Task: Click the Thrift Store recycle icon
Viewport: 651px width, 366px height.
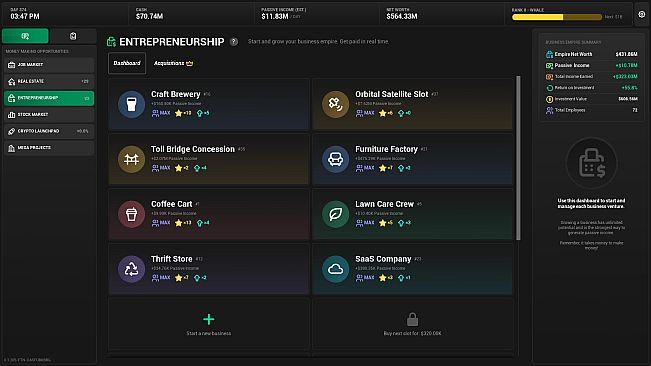Action: [131, 269]
